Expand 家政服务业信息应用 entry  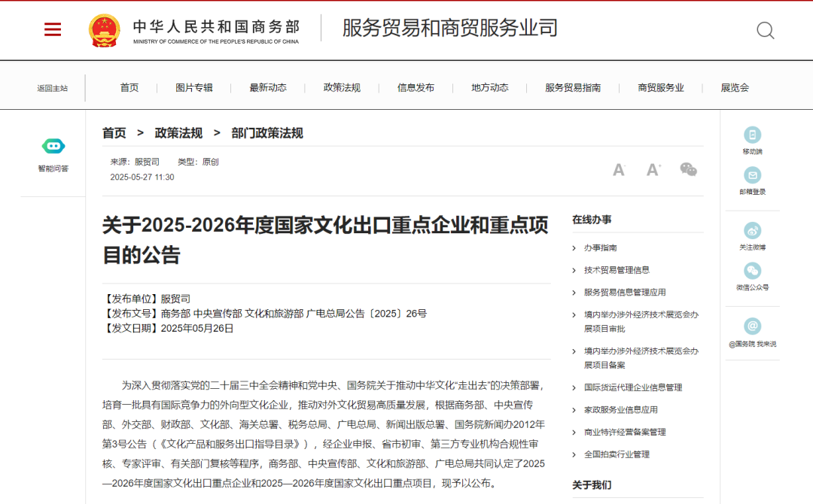(x=620, y=410)
